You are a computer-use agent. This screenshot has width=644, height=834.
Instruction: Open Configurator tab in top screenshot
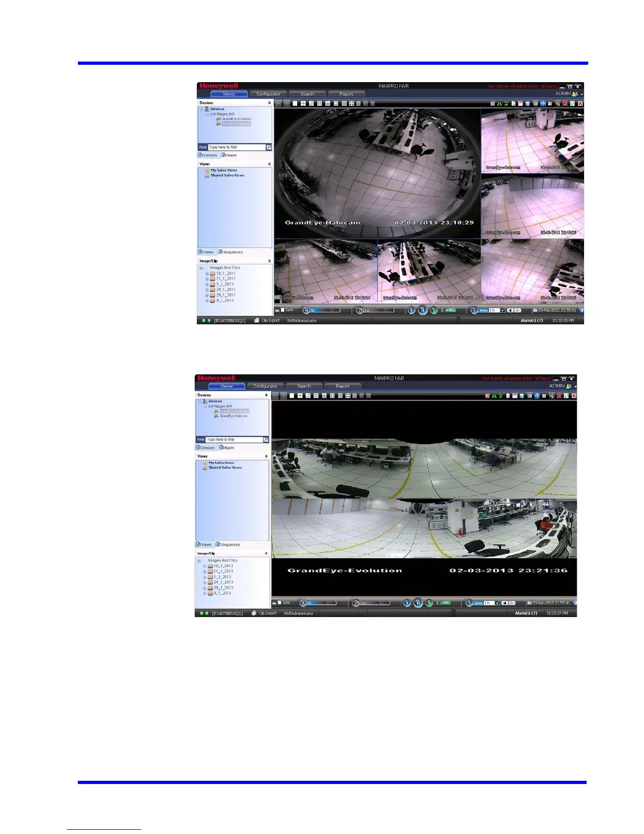point(268,94)
